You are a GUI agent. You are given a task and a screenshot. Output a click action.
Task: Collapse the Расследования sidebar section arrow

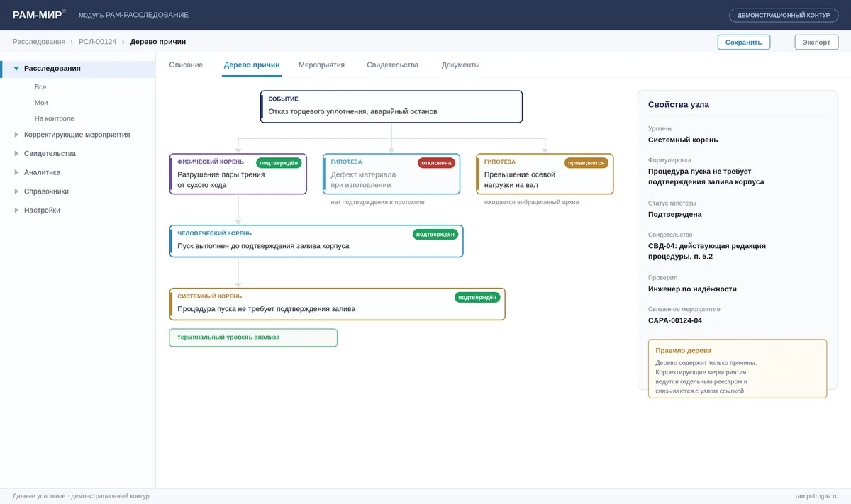coord(16,69)
